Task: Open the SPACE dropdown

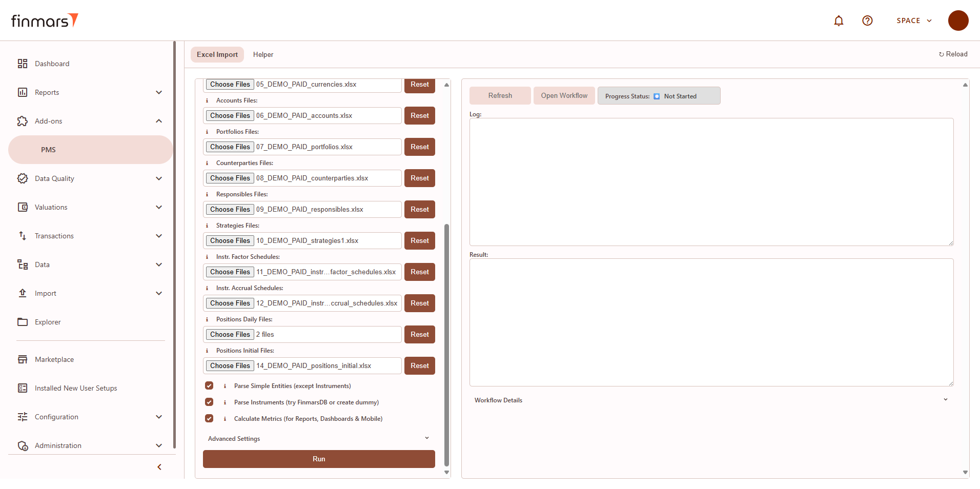Action: coord(914,21)
